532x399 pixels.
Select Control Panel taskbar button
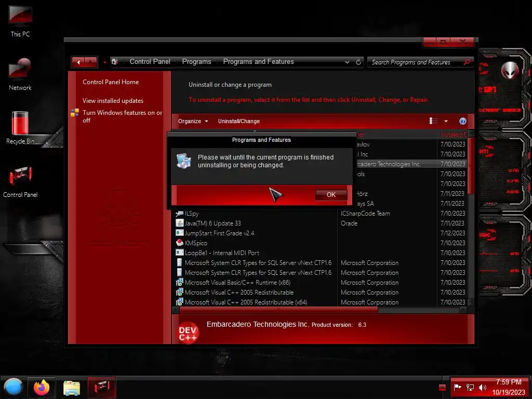click(101, 387)
